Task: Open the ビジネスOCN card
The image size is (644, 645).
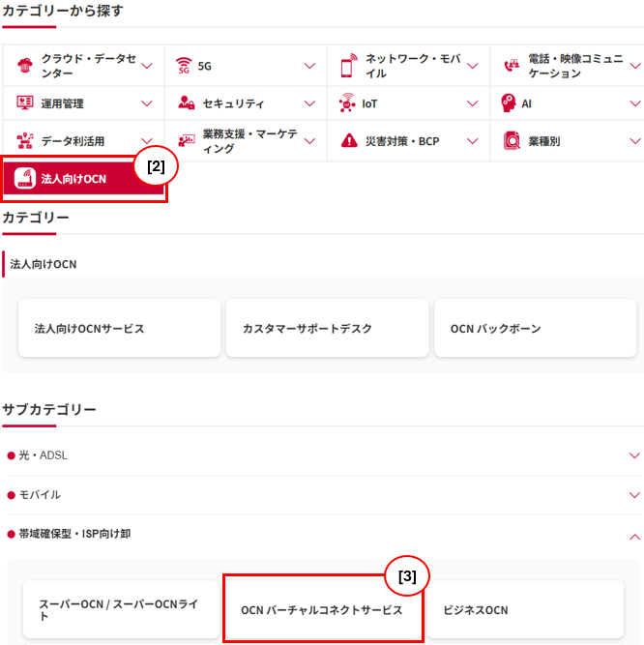Action: point(525,609)
